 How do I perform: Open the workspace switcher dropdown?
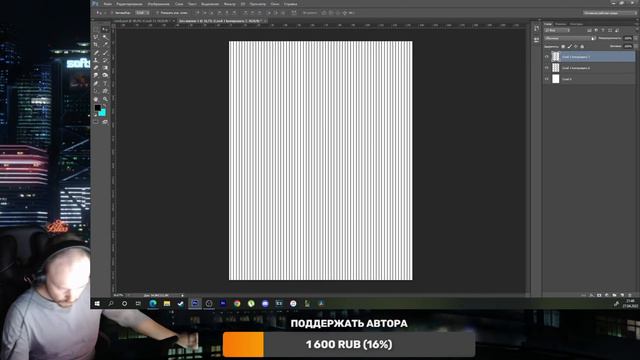610,13
